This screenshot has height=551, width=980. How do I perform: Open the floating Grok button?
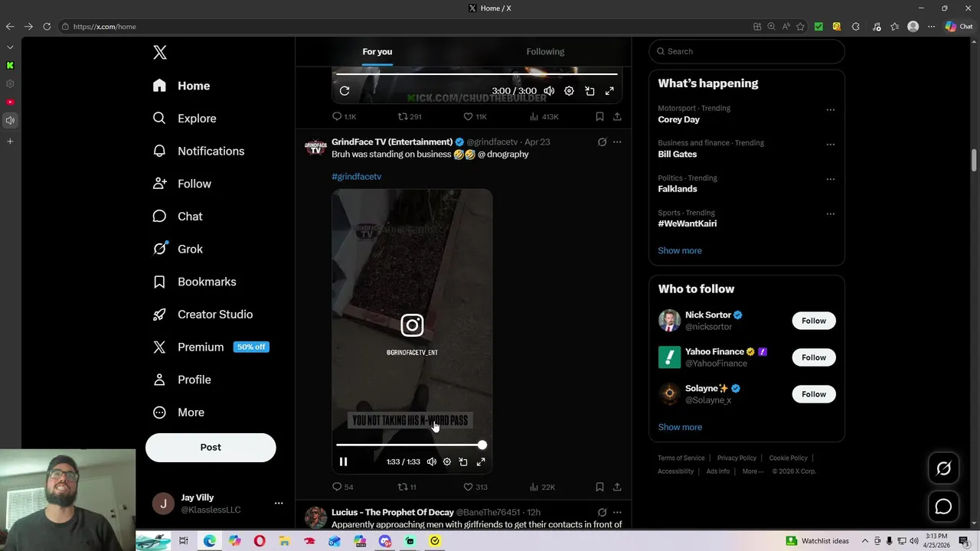(x=943, y=468)
